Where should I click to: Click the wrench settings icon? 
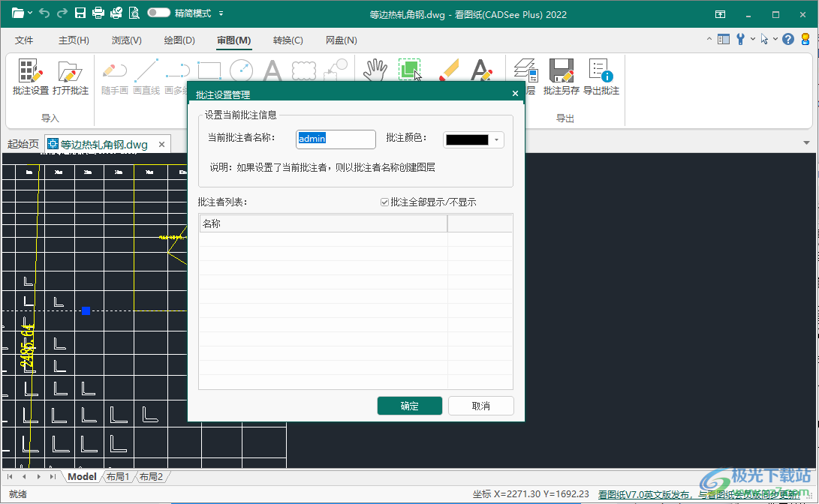740,39
